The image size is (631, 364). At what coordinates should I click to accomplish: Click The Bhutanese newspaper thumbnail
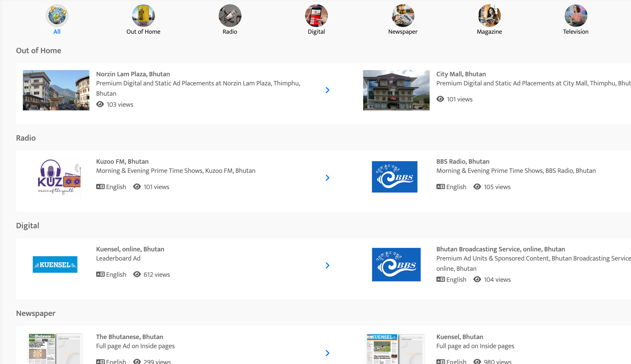[x=56, y=349]
